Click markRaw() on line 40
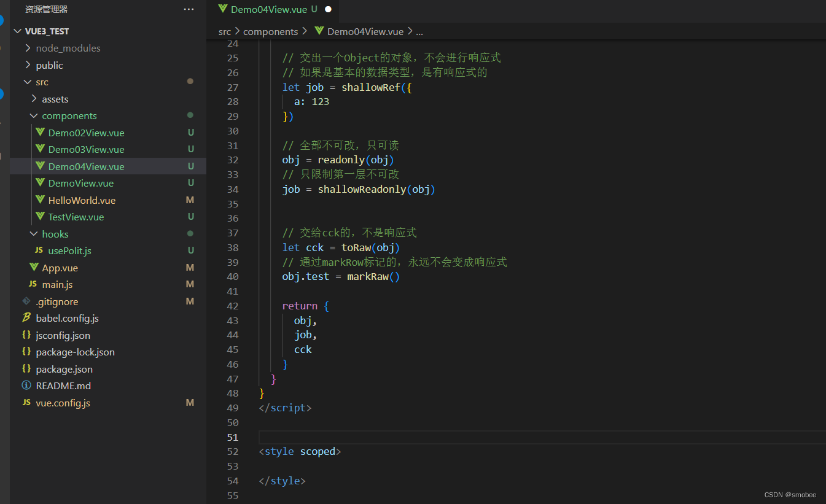This screenshot has width=826, height=504. tap(373, 276)
